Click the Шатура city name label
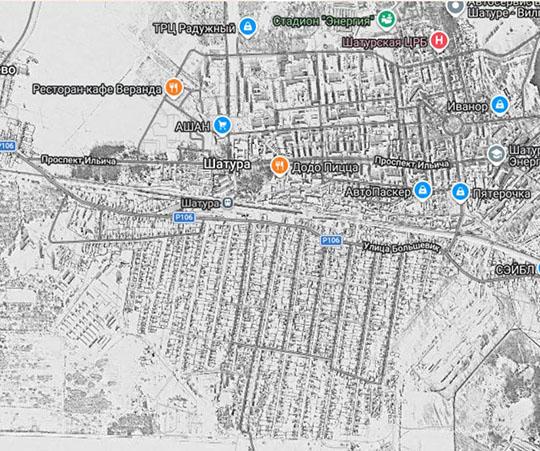This screenshot has width=540, height=451. 227,164
